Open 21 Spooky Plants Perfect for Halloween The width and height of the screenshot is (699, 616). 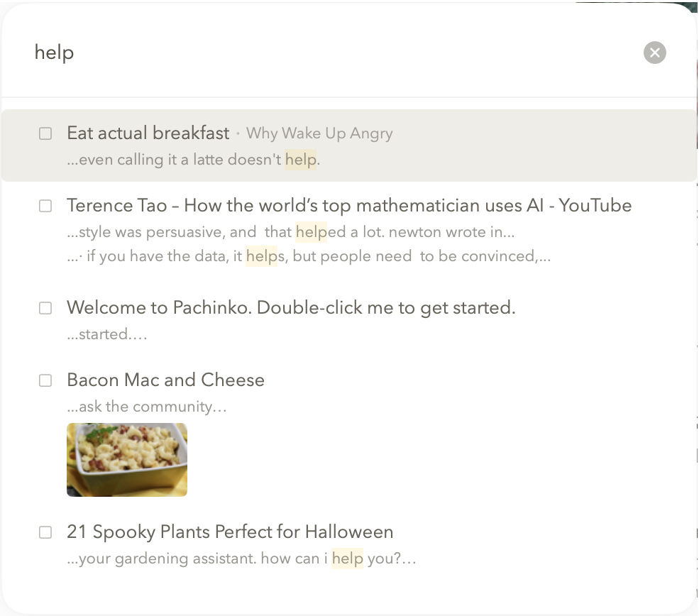[229, 532]
